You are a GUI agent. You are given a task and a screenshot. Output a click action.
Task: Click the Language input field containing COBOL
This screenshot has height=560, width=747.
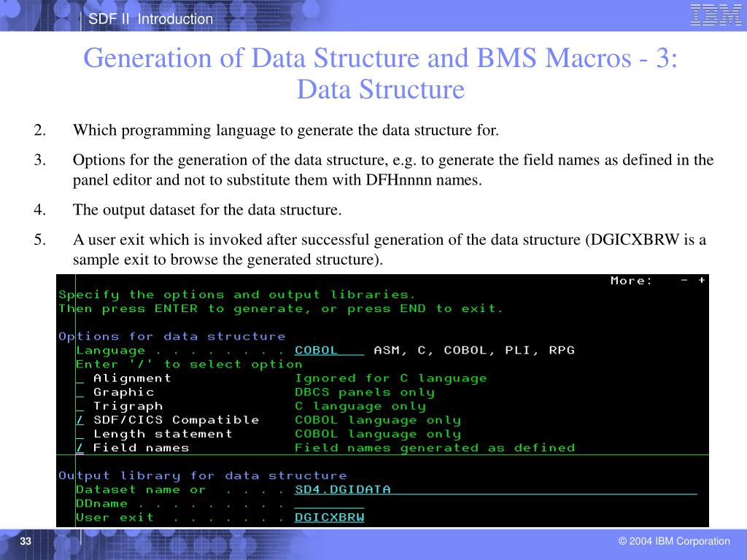point(329,351)
